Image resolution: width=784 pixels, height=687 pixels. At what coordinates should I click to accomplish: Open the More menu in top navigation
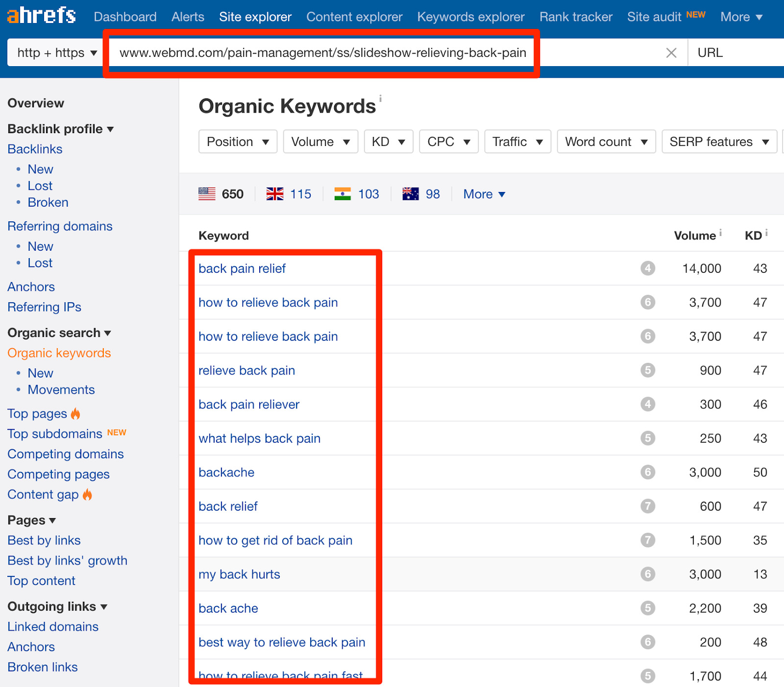[x=741, y=17]
